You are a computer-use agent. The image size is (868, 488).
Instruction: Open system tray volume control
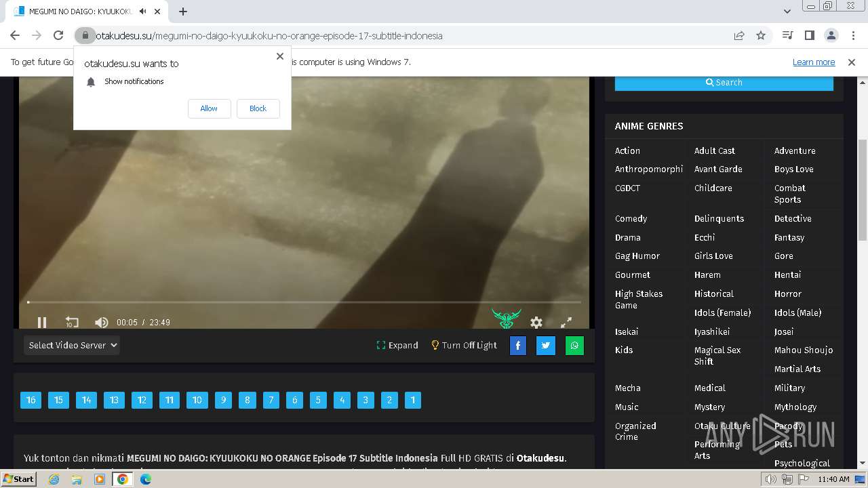click(771, 479)
